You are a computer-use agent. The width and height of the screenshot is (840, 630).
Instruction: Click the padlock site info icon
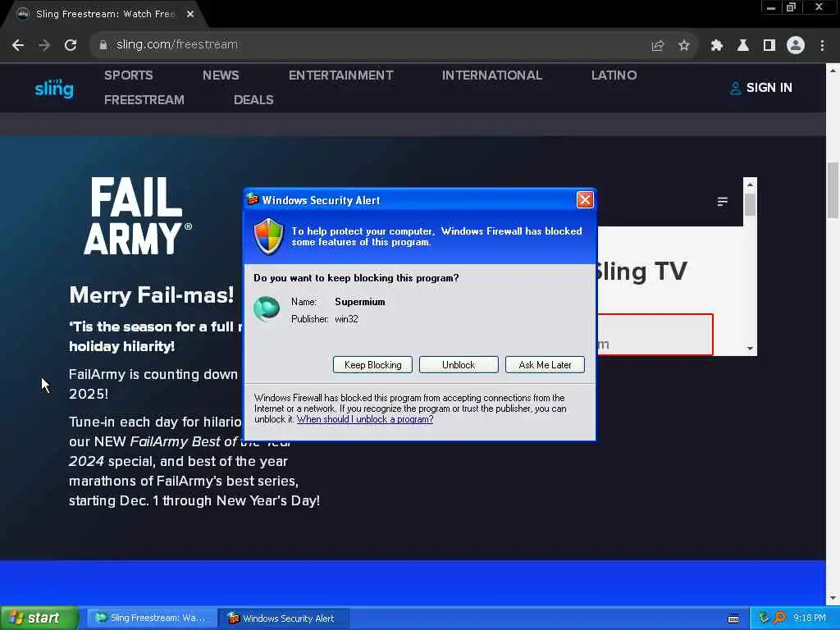pos(103,45)
